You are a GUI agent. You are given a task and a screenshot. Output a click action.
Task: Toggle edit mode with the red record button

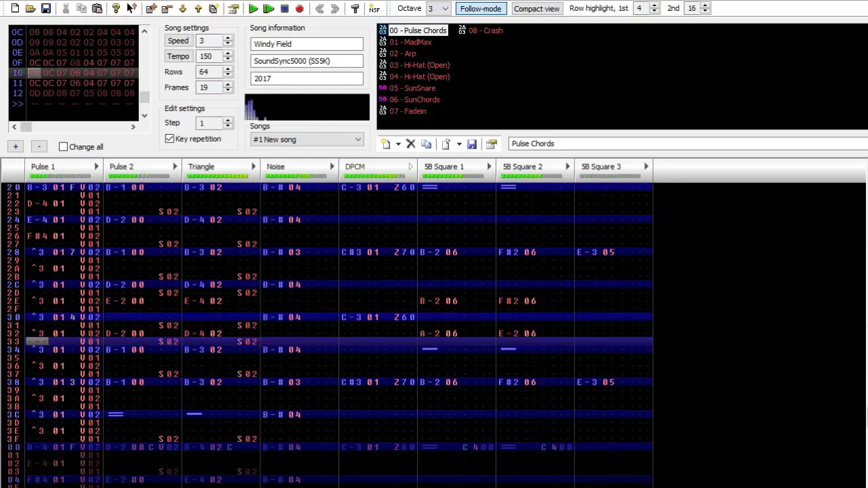[x=300, y=9]
